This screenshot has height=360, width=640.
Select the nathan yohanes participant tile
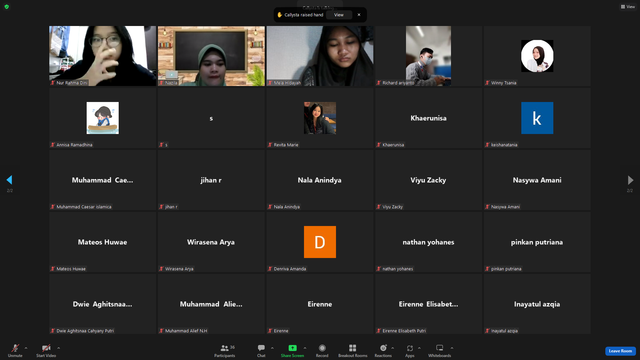(x=428, y=242)
